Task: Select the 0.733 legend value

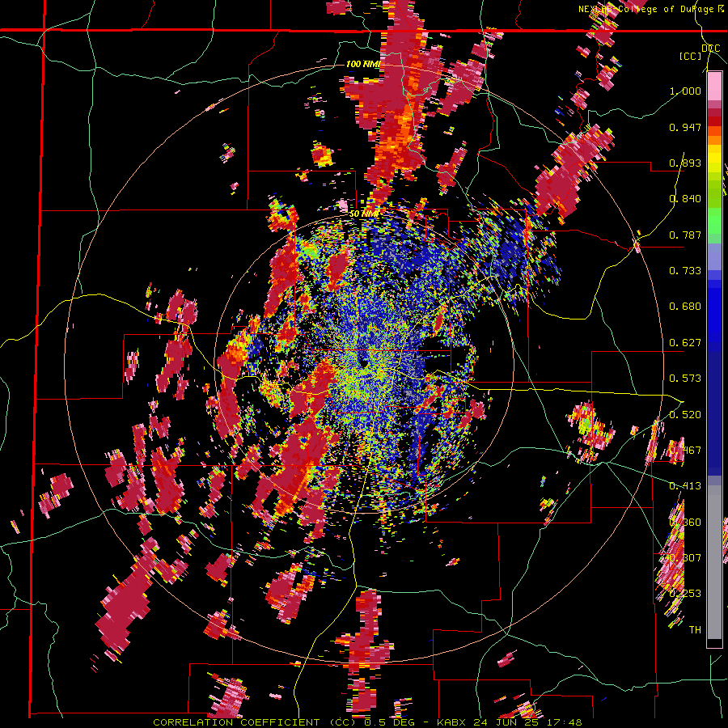Action: [685, 271]
